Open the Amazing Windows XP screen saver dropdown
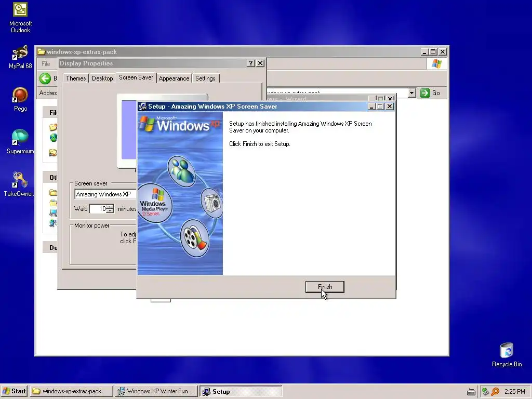Image resolution: width=532 pixels, height=399 pixels. pos(105,194)
